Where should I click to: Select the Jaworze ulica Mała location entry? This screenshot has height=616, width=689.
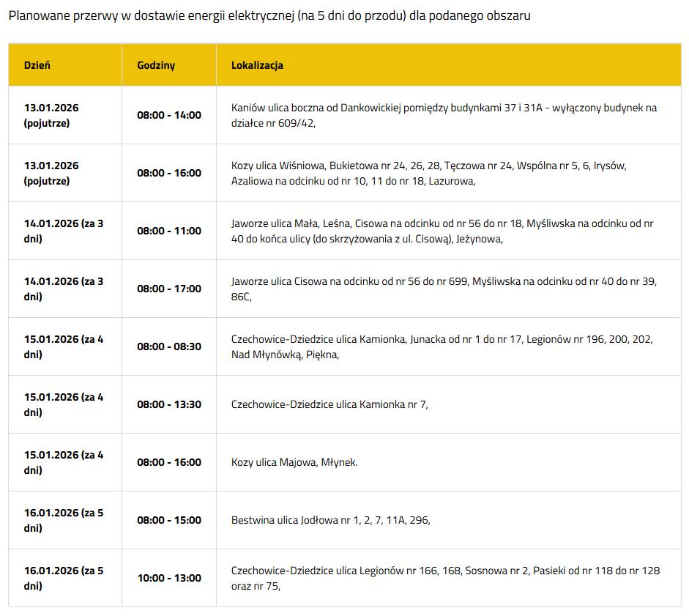pyautogui.click(x=442, y=231)
